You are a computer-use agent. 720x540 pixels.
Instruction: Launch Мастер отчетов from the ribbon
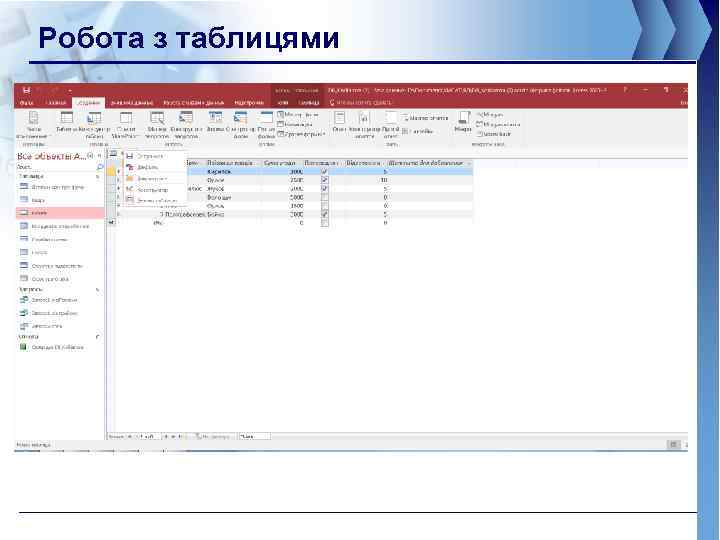(425, 118)
